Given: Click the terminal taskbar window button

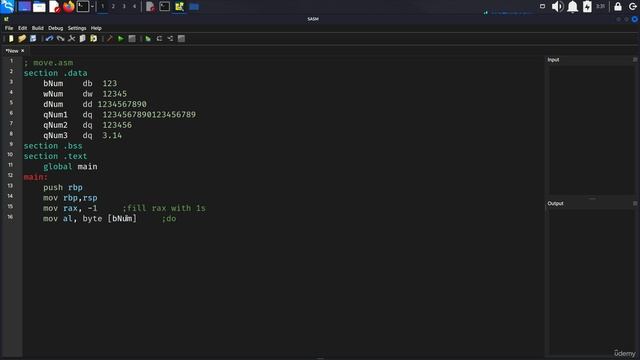Looking at the screenshot, I should [164, 7].
